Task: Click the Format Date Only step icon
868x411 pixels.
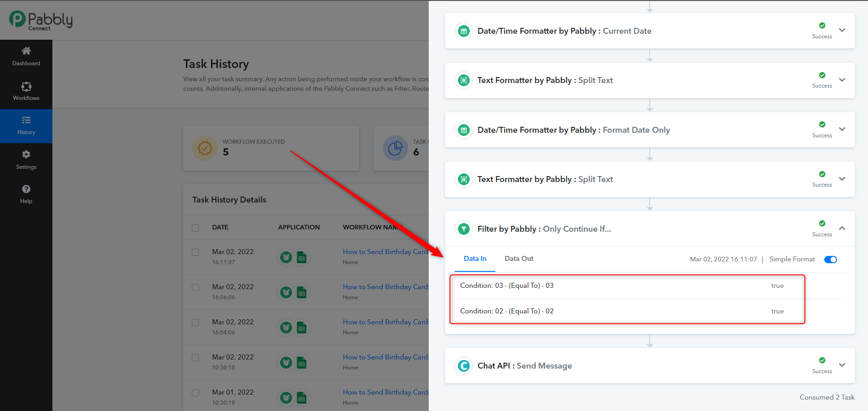Action: [x=464, y=130]
